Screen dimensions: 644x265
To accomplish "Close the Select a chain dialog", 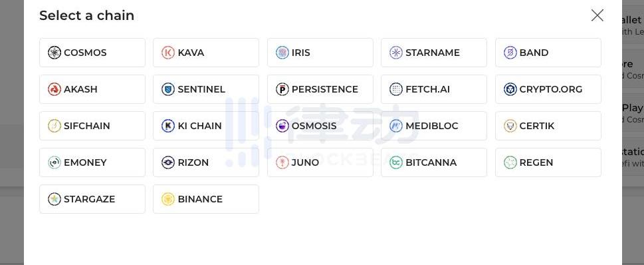I will click(597, 15).
